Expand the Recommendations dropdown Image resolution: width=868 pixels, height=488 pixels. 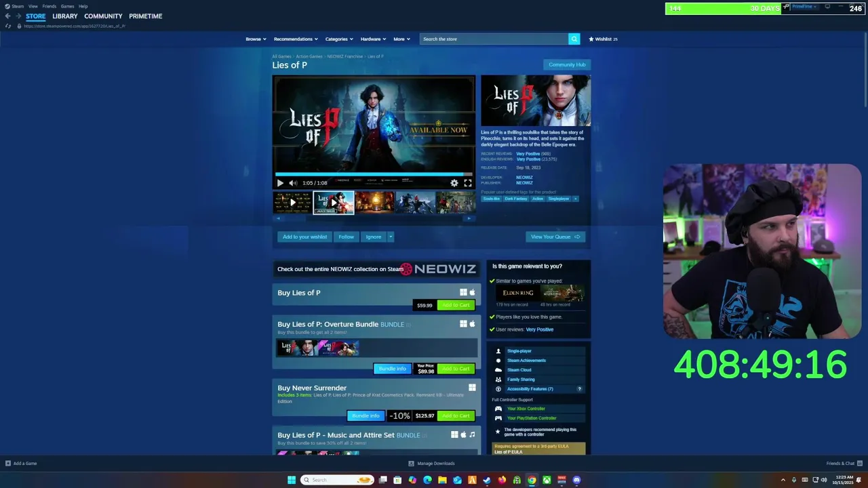[296, 39]
